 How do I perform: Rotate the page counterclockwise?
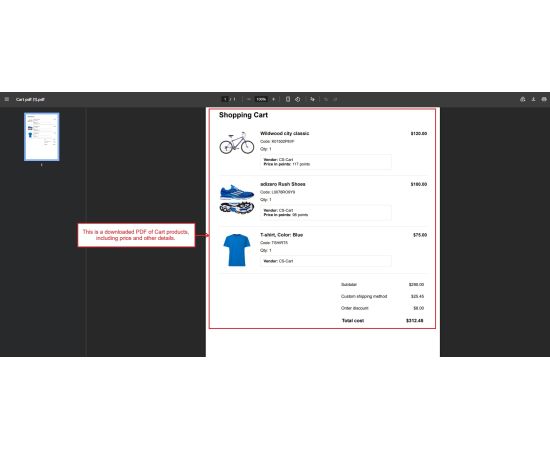coord(297,99)
